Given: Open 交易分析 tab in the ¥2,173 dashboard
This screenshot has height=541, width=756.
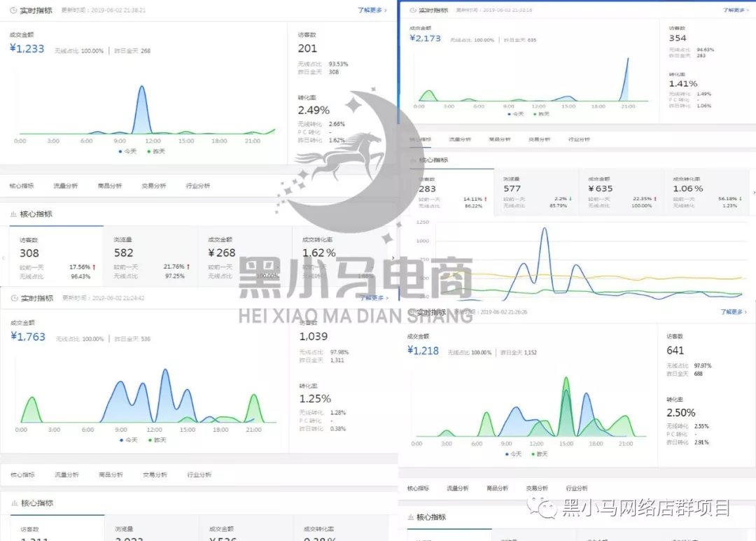Looking at the screenshot, I should pos(539,139).
